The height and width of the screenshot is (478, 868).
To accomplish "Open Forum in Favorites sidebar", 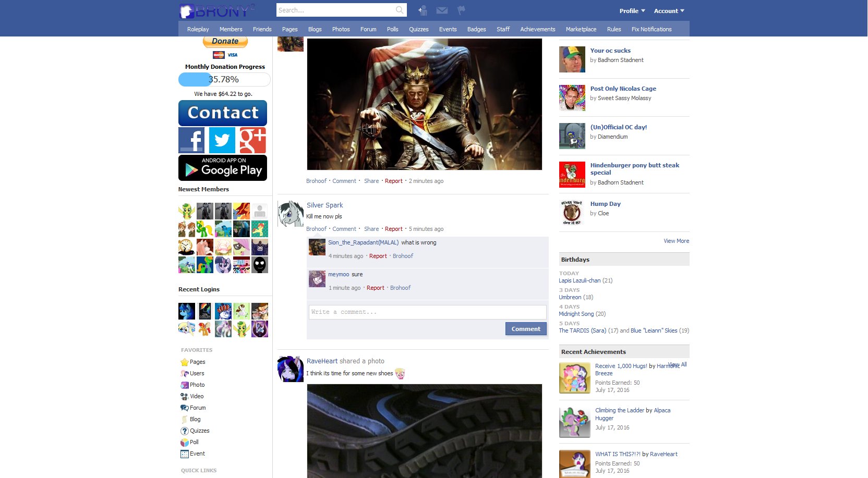I will coord(198,408).
